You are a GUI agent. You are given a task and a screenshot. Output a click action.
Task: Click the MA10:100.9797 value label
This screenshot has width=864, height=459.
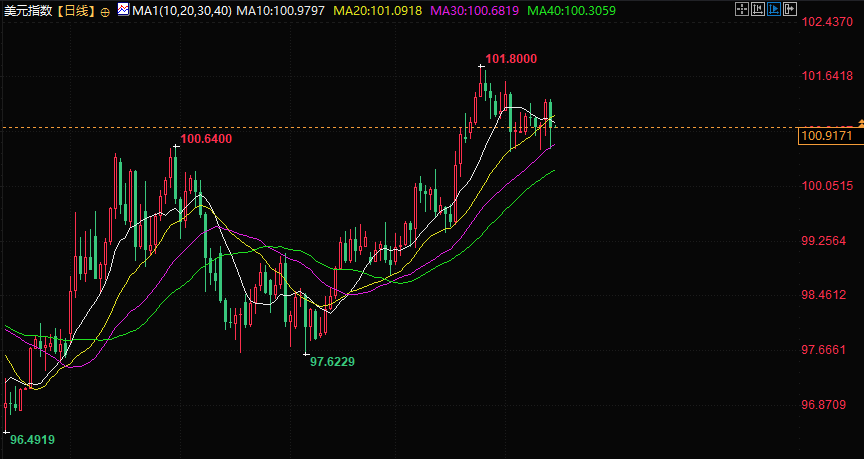pyautogui.click(x=281, y=10)
